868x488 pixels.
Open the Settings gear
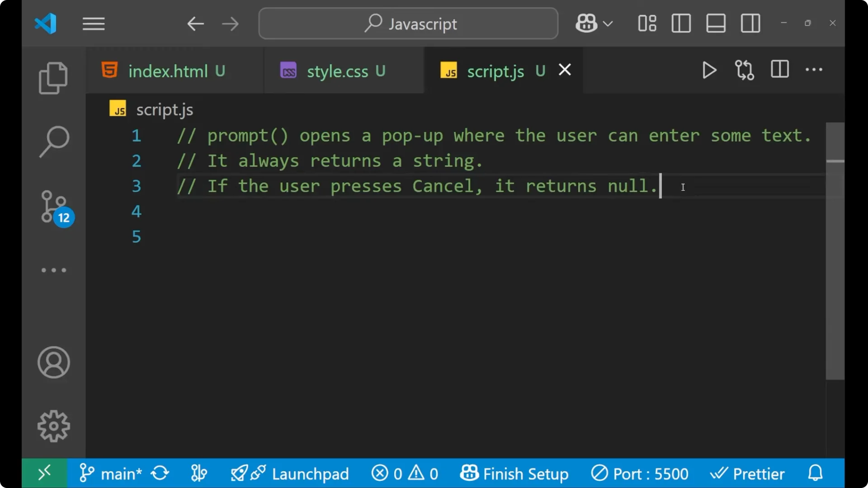pos(54,425)
